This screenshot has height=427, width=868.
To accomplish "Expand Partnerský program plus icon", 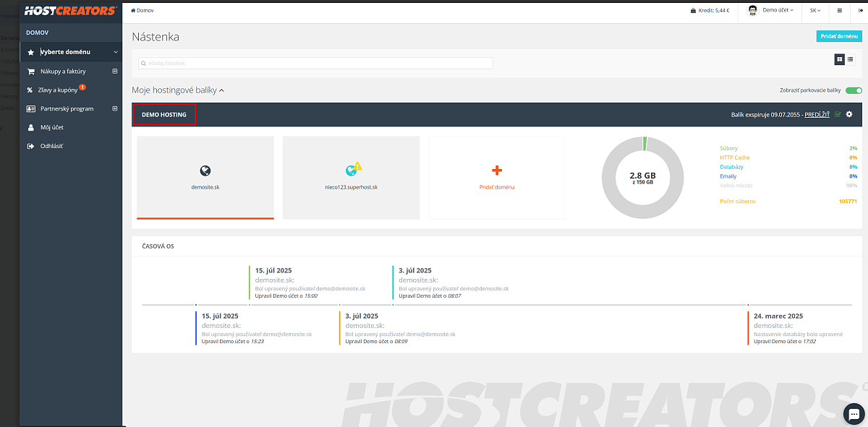I will point(114,108).
